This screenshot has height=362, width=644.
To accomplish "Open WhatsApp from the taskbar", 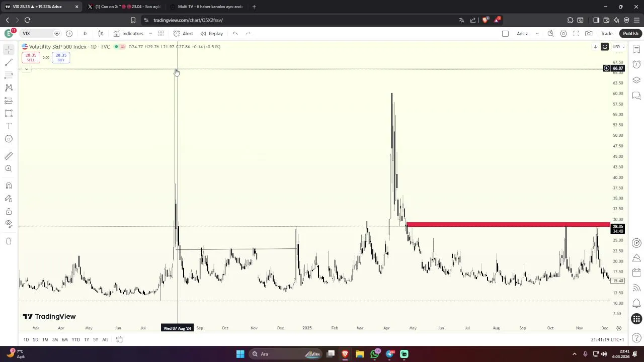I will (x=375, y=354).
